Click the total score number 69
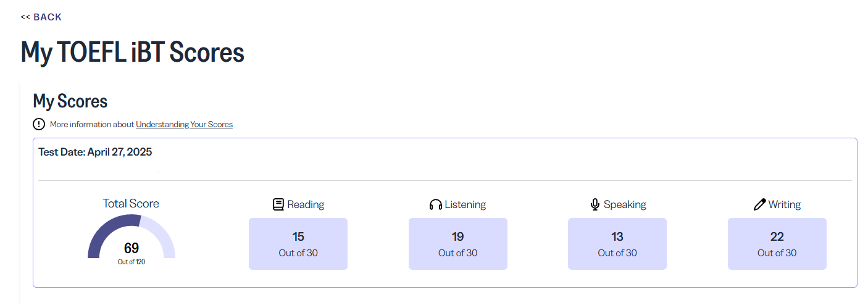868x305 pixels. click(x=131, y=248)
